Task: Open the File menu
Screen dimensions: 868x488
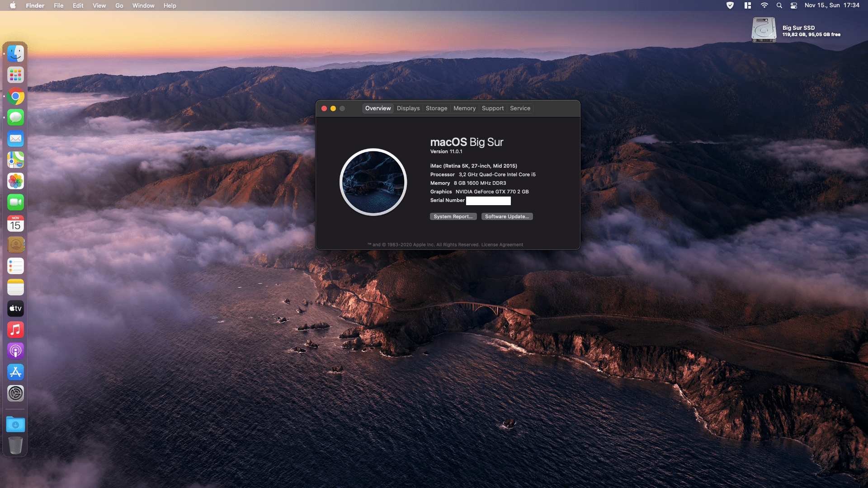Action: (58, 5)
